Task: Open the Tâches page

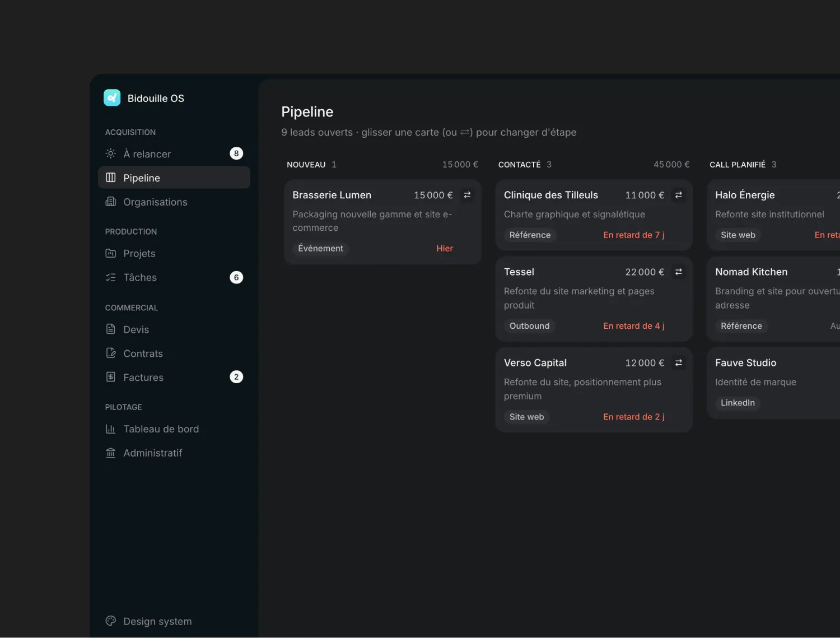Action: tap(174, 277)
